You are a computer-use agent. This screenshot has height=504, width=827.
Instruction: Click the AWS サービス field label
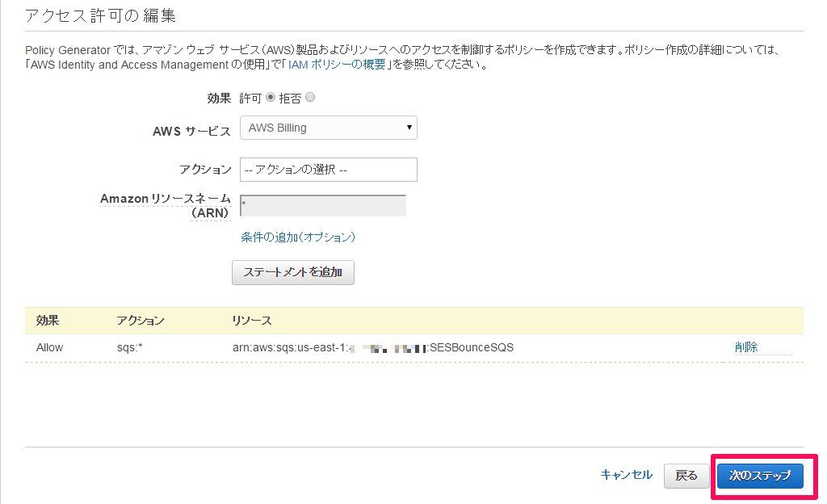[x=191, y=132]
